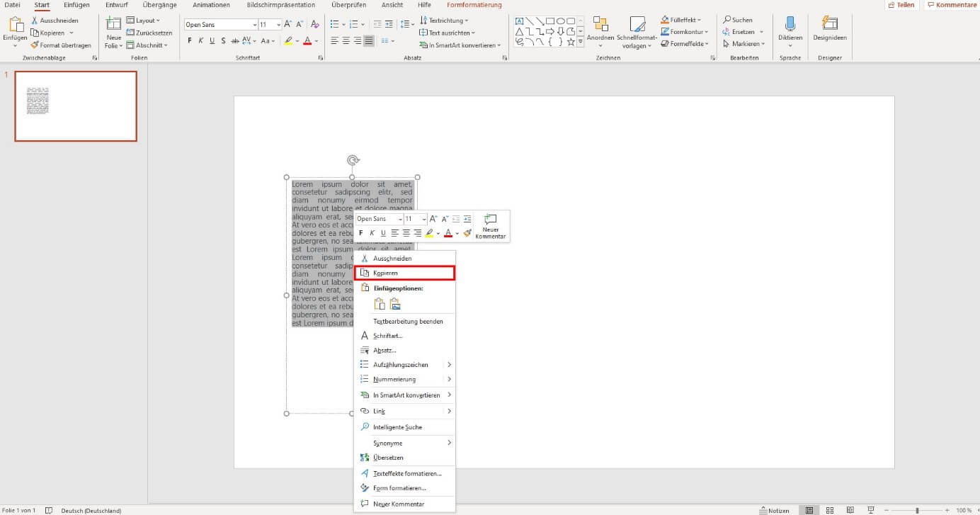Apply text shadow with the ribbon S button
The height and width of the screenshot is (515, 980).
point(223,41)
